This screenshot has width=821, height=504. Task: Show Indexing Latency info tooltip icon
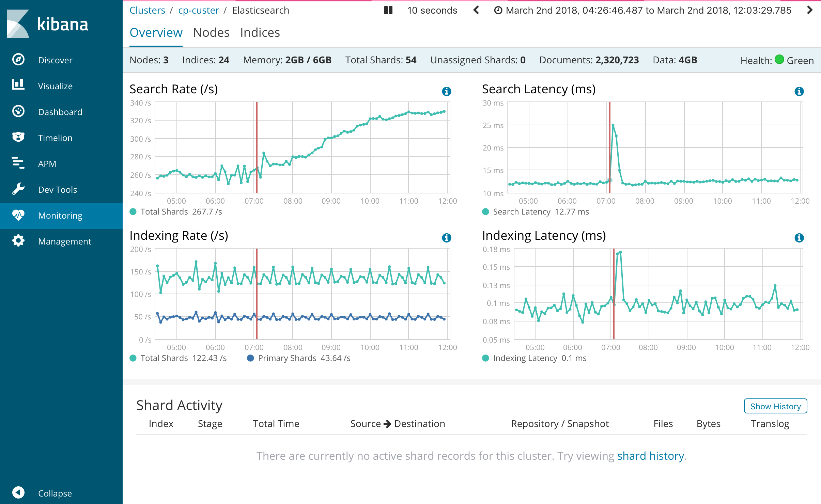tap(799, 238)
